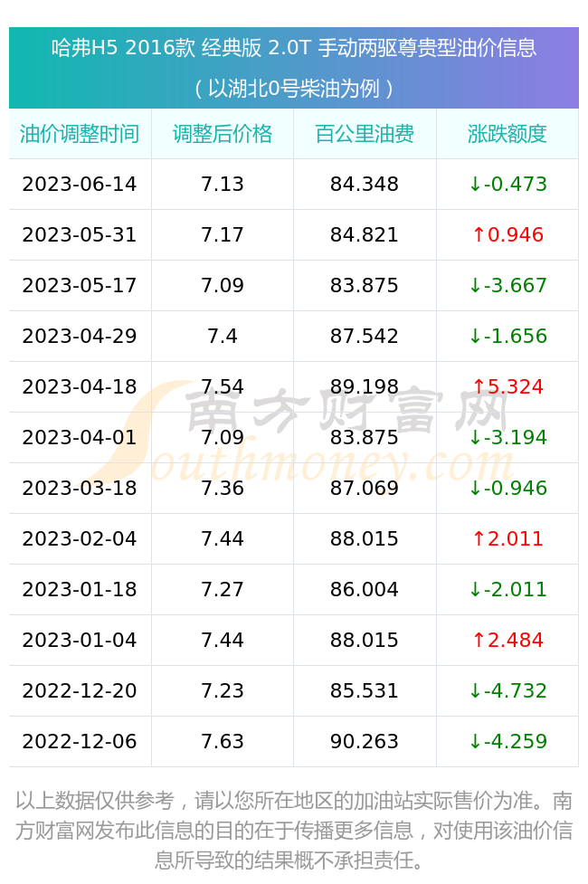Screen dimensions: 588x884
Task: Click fuel cost value 85.531
Action: click(365, 690)
